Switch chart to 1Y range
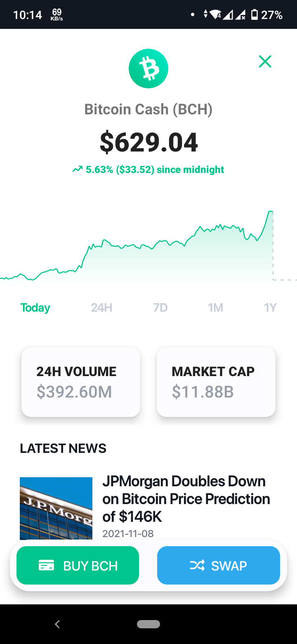This screenshot has height=644, width=297. (270, 308)
